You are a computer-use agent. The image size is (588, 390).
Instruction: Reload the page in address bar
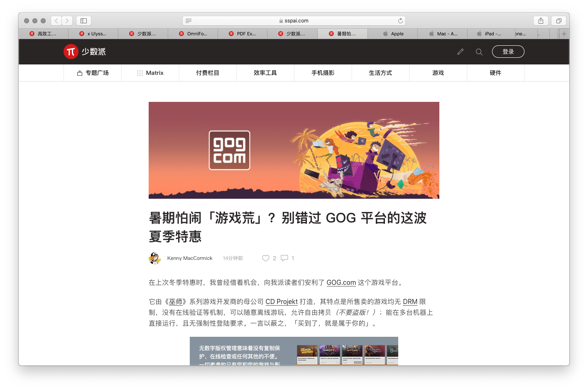pos(400,21)
